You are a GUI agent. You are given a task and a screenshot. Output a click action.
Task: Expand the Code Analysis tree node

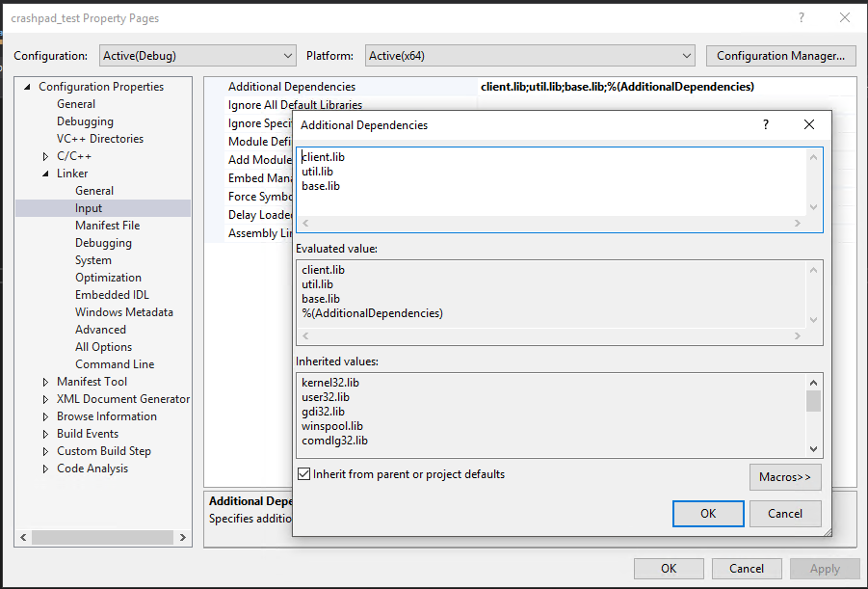pyautogui.click(x=43, y=468)
